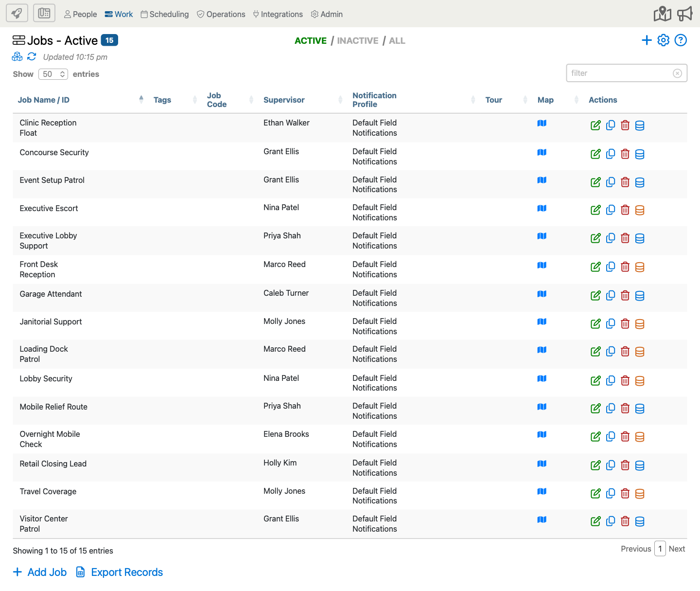Edit the Concourse Security job
The height and width of the screenshot is (591, 700).
tap(595, 154)
